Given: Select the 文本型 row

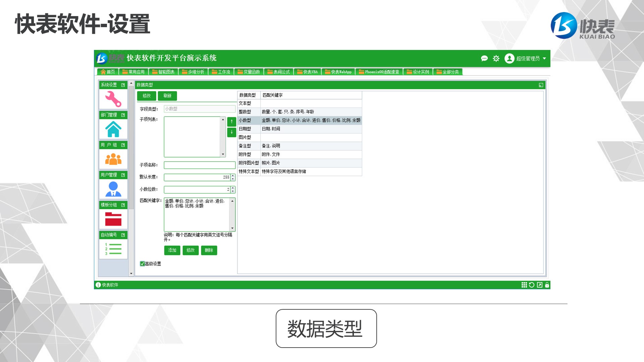Looking at the screenshot, I should (x=300, y=104).
